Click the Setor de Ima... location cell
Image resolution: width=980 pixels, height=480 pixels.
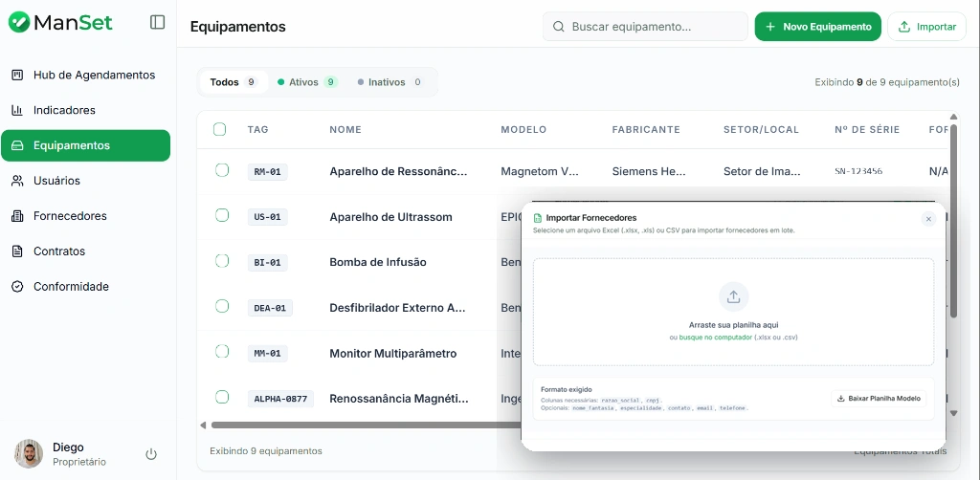[x=762, y=171]
